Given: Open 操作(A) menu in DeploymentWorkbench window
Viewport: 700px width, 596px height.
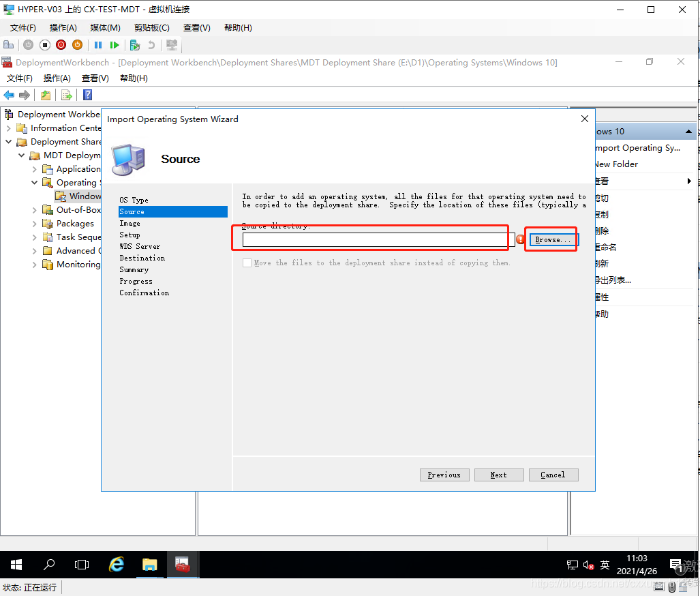Looking at the screenshot, I should click(57, 78).
